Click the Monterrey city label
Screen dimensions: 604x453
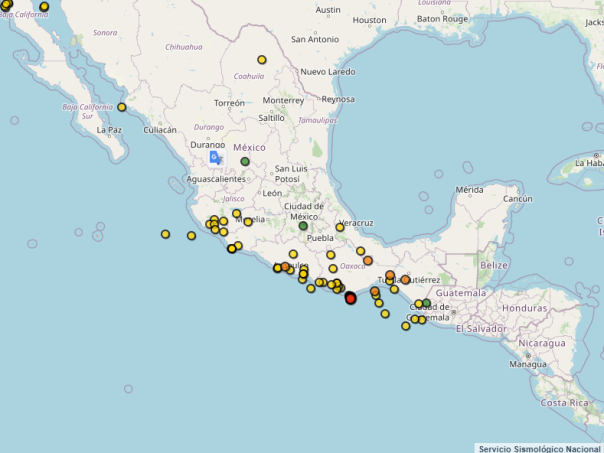(x=283, y=100)
